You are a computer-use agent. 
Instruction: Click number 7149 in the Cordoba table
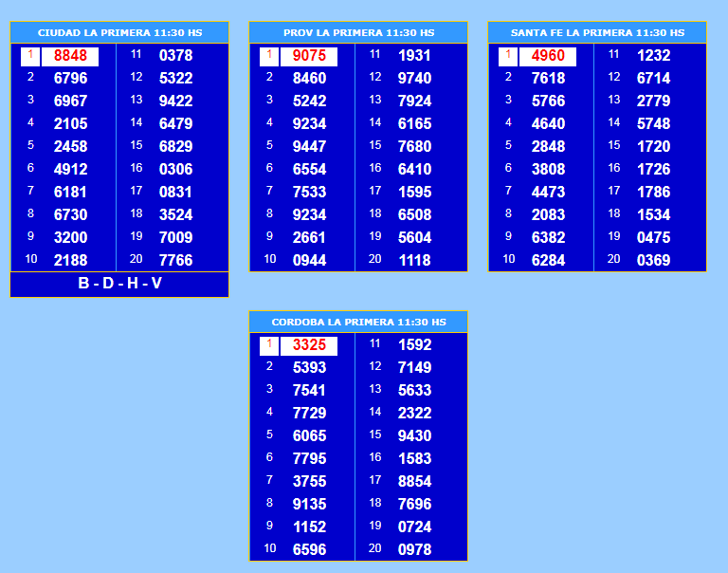pyautogui.click(x=414, y=367)
